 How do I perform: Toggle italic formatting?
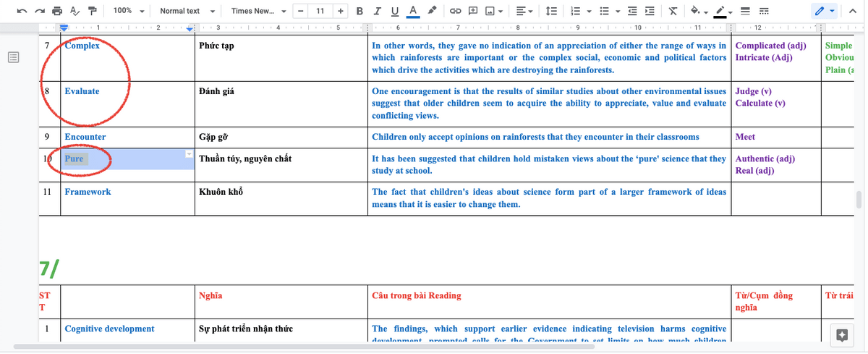pyautogui.click(x=377, y=12)
